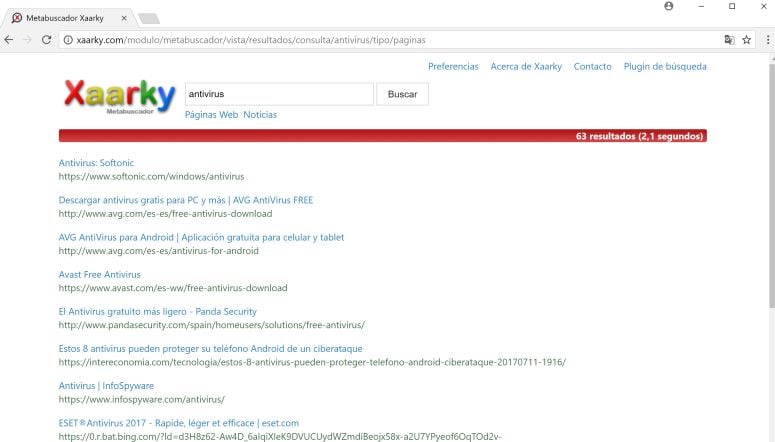Open Antivirus: Softonic result
The height and width of the screenshot is (442, 775).
[96, 163]
